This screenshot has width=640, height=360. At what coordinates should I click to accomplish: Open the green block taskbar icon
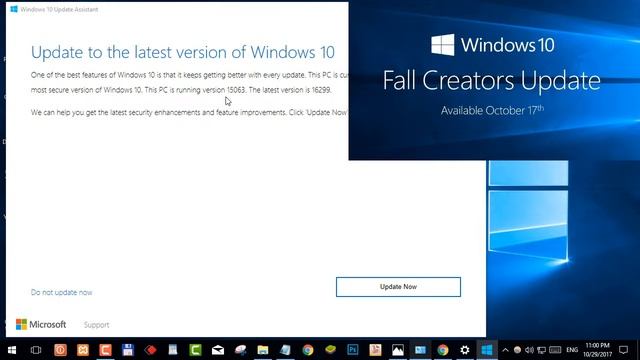[331, 349]
